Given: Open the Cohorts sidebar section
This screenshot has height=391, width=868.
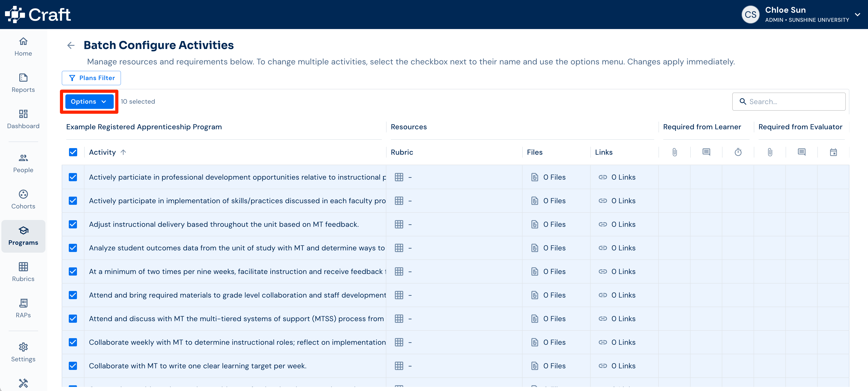Looking at the screenshot, I should pyautogui.click(x=23, y=199).
